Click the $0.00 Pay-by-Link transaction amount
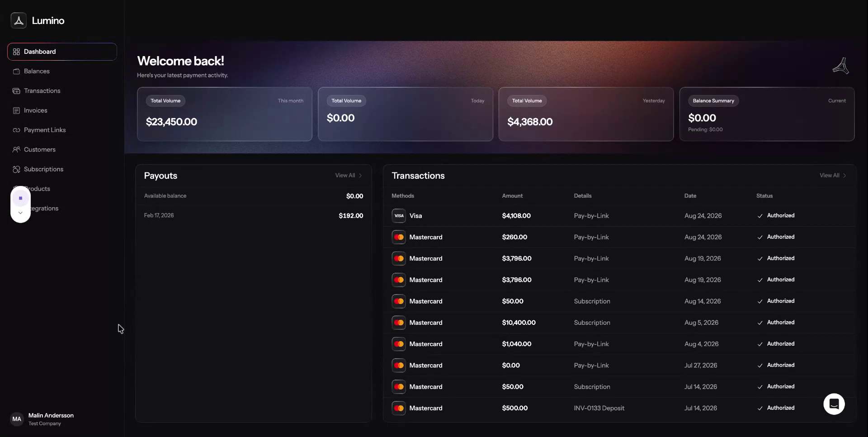This screenshot has height=437, width=868. [511, 365]
